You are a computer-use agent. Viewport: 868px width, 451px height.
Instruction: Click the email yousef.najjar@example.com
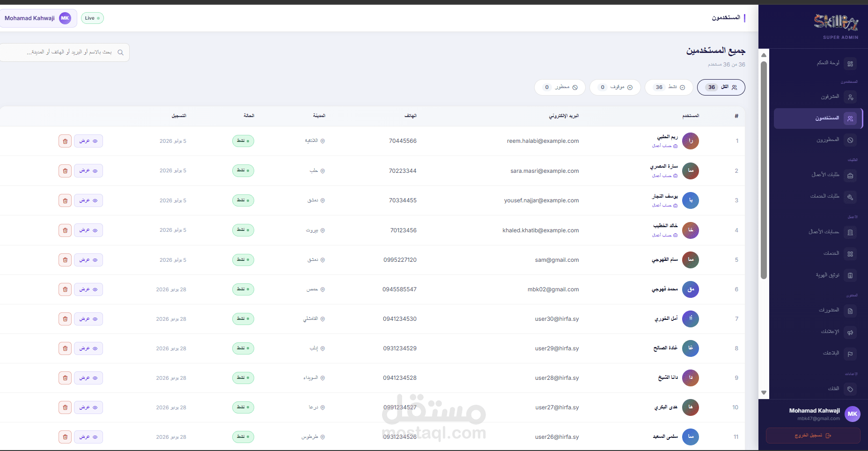542,200
